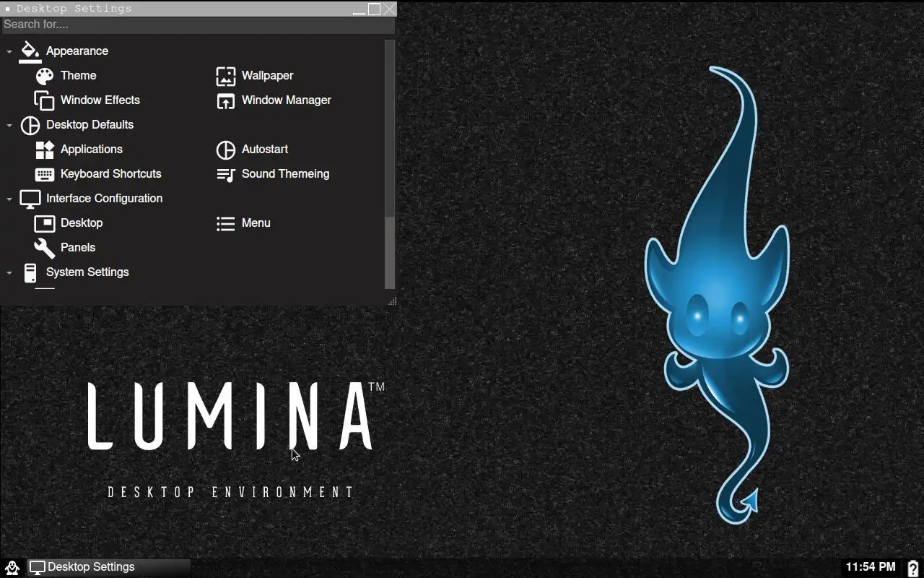The height and width of the screenshot is (578, 924).
Task: Click the System Settings computer icon
Action: tap(30, 272)
